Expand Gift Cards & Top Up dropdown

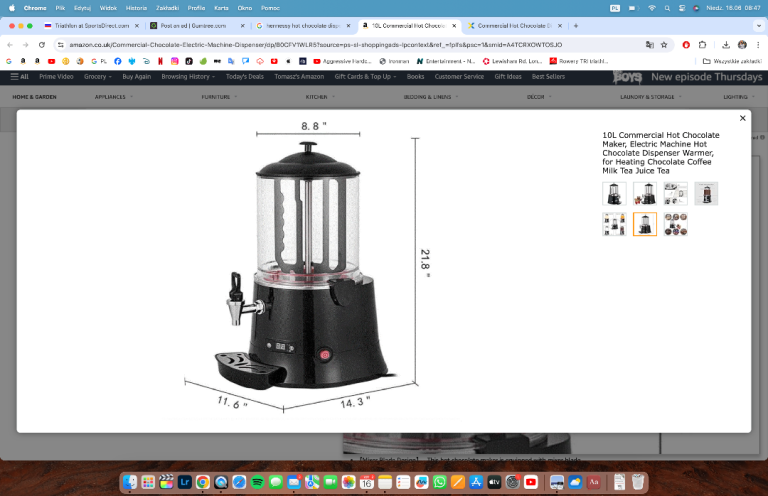pyautogui.click(x=365, y=76)
